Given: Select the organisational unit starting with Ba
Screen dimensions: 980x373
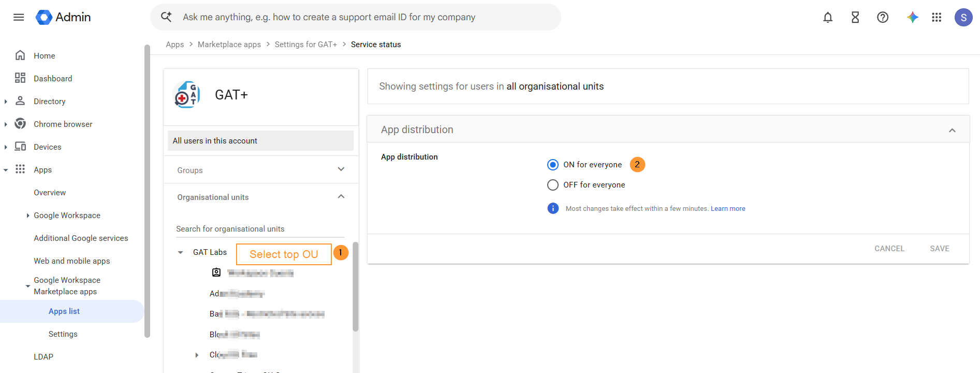Looking at the screenshot, I should point(267,314).
